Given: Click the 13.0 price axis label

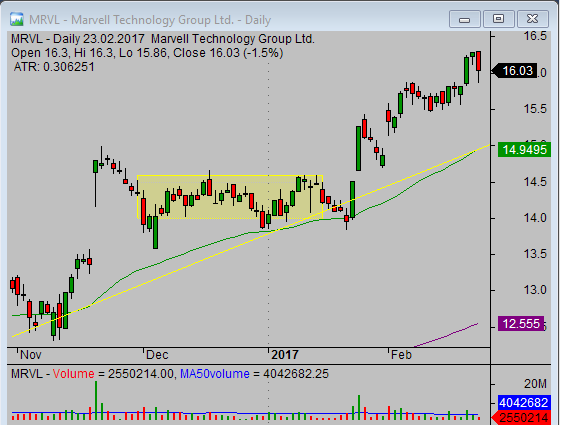Looking at the screenshot, I should [535, 290].
